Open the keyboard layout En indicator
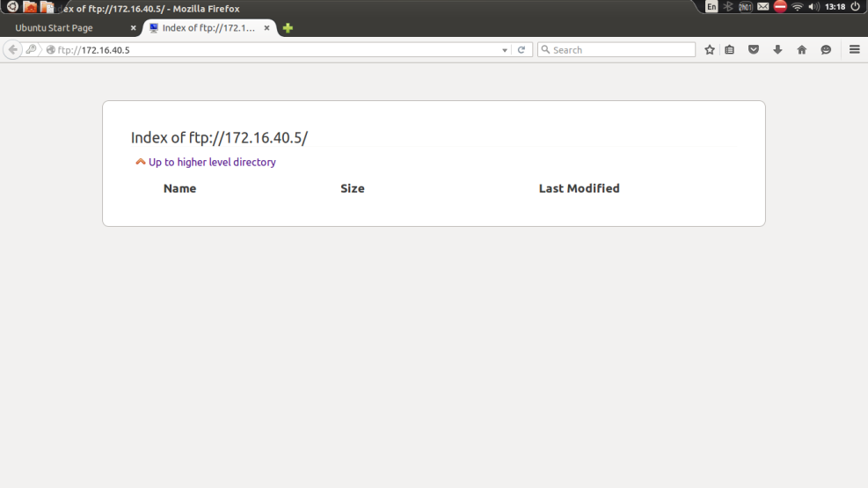The image size is (868, 488). pos(711,7)
